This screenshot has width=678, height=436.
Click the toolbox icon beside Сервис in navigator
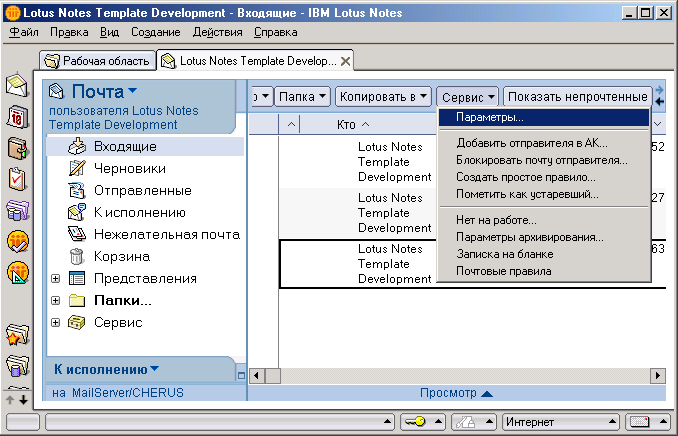77,322
